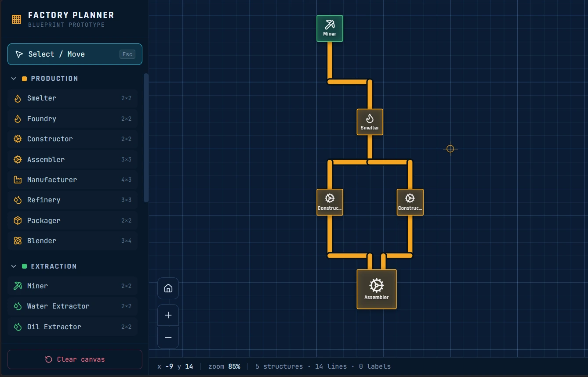
Task: Click the right Constructor node
Action: tap(410, 202)
